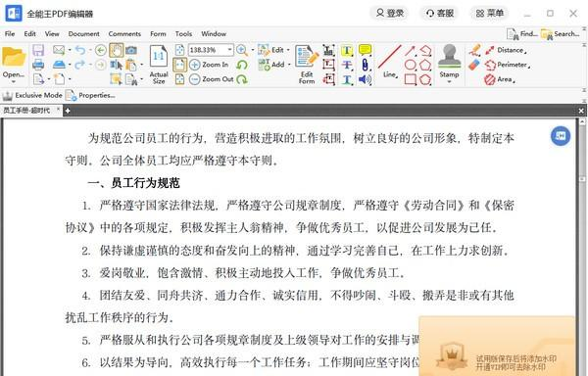Click the Save floppy disk icon
The image size is (588, 376).
point(38,50)
